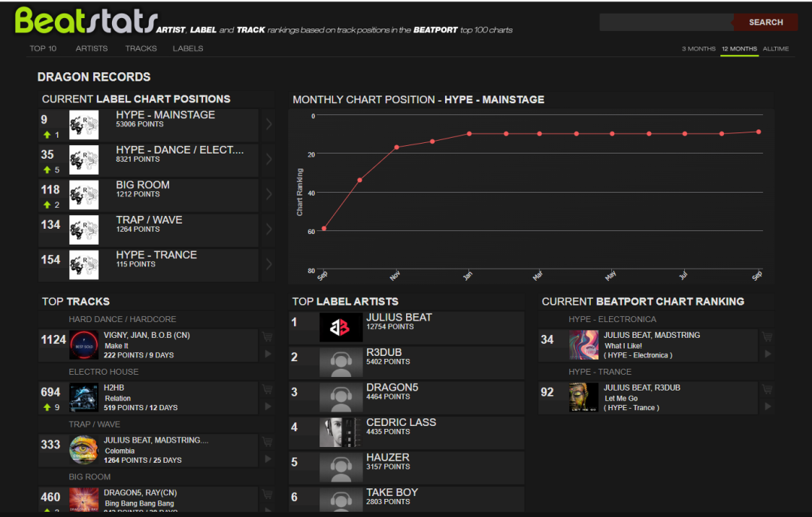Add What I Like! track to cart
Image resolution: width=812 pixels, height=517 pixels.
(767, 336)
